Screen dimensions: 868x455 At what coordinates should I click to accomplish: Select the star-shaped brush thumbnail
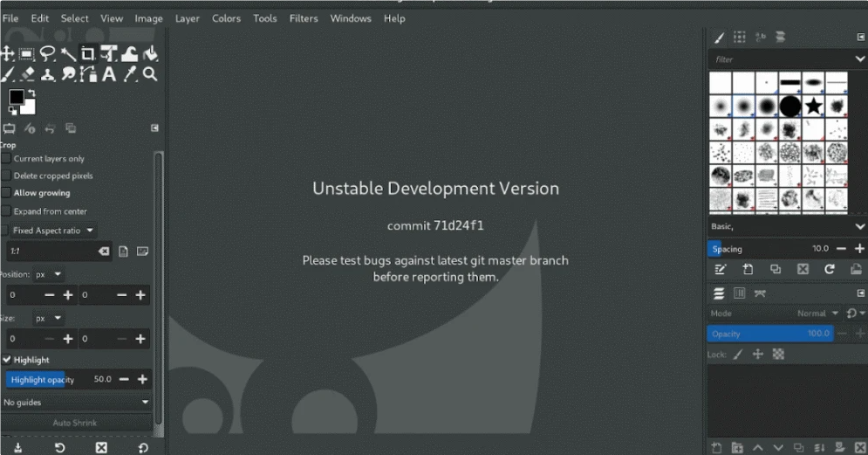(x=813, y=106)
